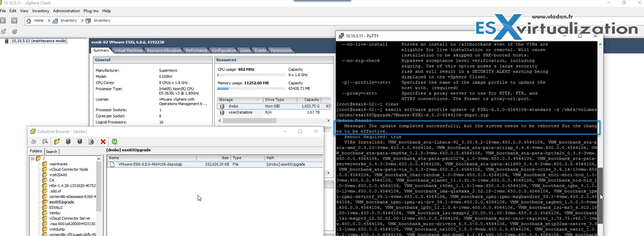Switch to the Summary tab
The height and width of the screenshot is (236, 644).
coord(101,50)
